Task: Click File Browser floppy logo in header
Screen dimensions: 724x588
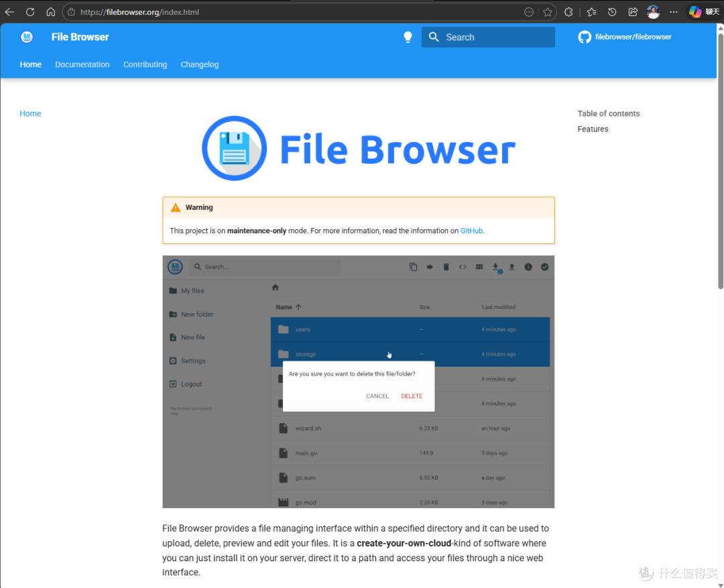Action: click(27, 37)
